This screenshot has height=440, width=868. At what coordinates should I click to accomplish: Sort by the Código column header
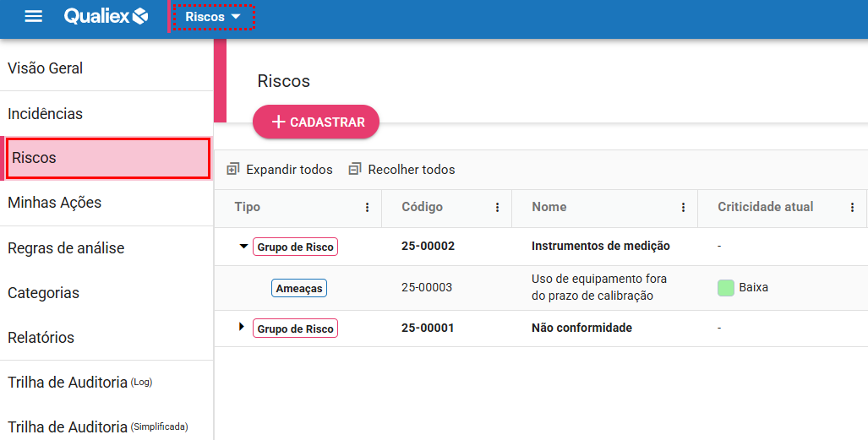pyautogui.click(x=422, y=207)
